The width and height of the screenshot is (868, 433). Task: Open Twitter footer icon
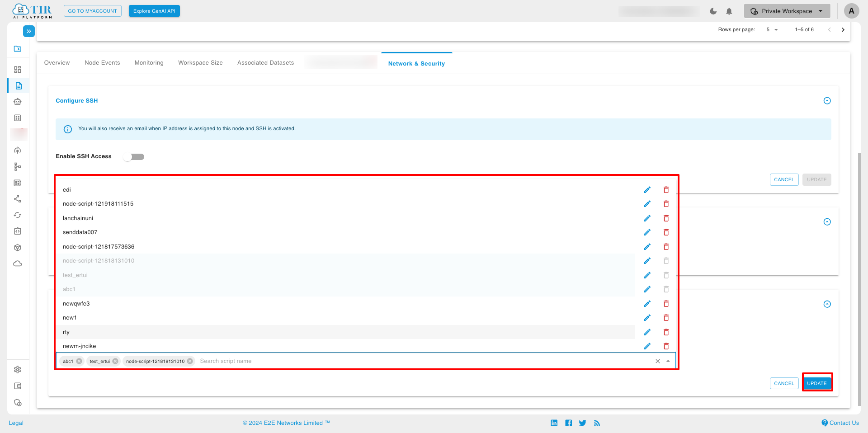click(x=583, y=423)
